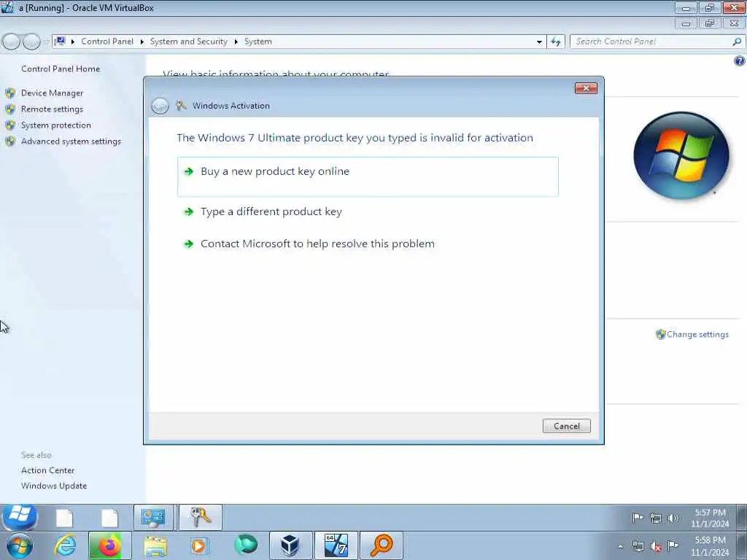The image size is (747, 560).
Task: Click the host clock showing 5:58 PM
Action: [710, 545]
